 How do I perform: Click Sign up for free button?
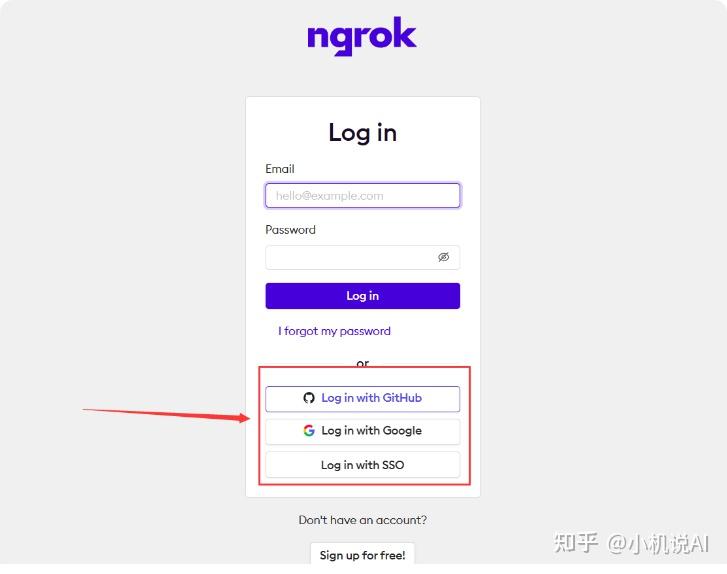pos(363,555)
